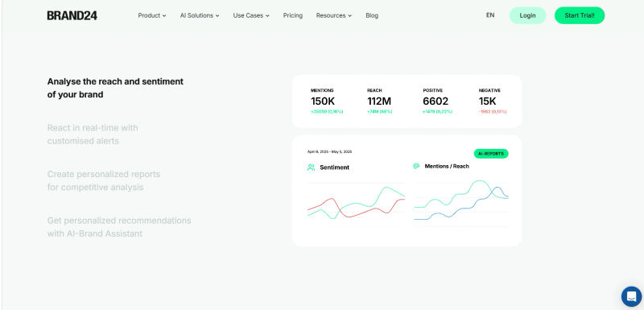Image resolution: width=644 pixels, height=310 pixels.
Task: Select 'Create personalized reports for competitive analysis'
Action: point(104,180)
